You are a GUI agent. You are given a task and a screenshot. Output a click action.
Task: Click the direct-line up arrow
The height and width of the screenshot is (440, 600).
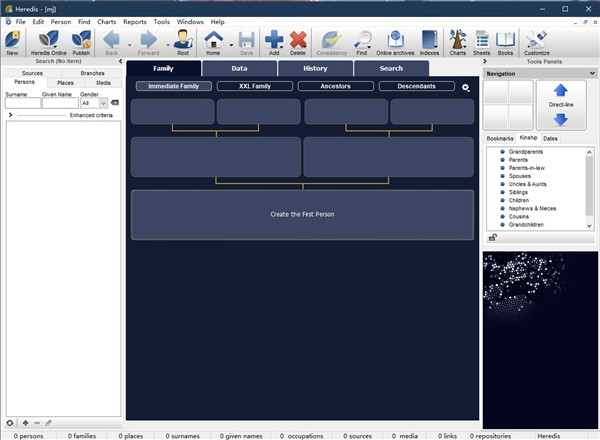pyautogui.click(x=561, y=91)
